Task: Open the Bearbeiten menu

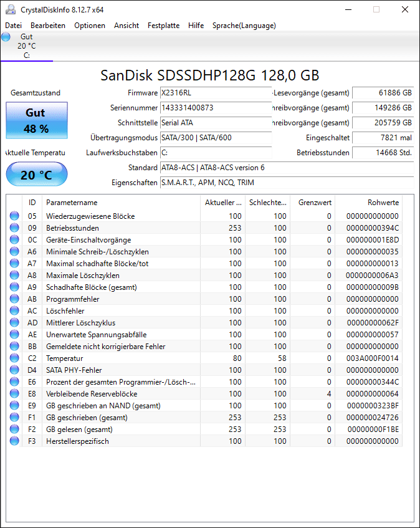Action: pyautogui.click(x=48, y=26)
